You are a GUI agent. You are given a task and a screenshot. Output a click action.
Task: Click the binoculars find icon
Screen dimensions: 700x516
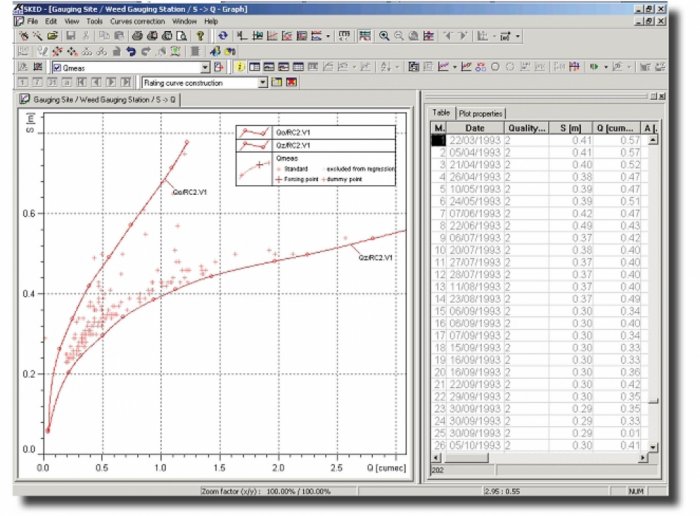[230, 51]
